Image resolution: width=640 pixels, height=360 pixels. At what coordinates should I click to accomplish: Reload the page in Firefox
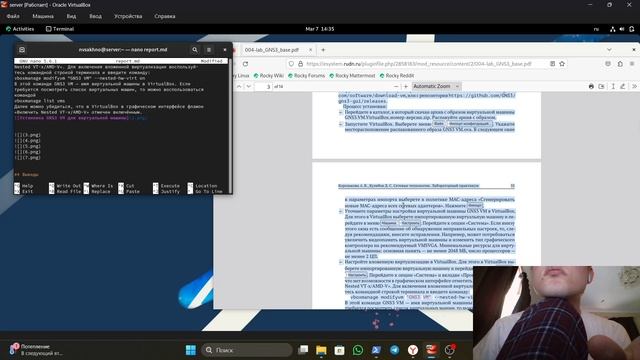point(245,64)
